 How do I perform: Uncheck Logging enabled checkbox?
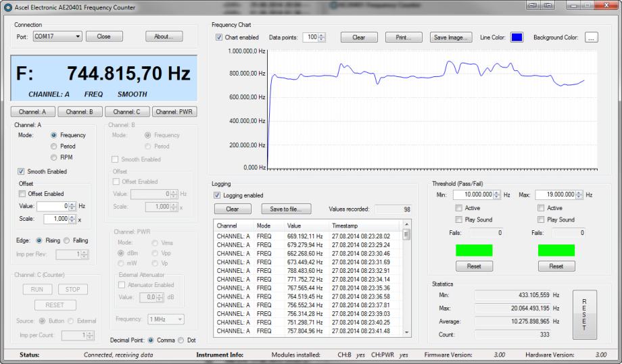click(218, 195)
